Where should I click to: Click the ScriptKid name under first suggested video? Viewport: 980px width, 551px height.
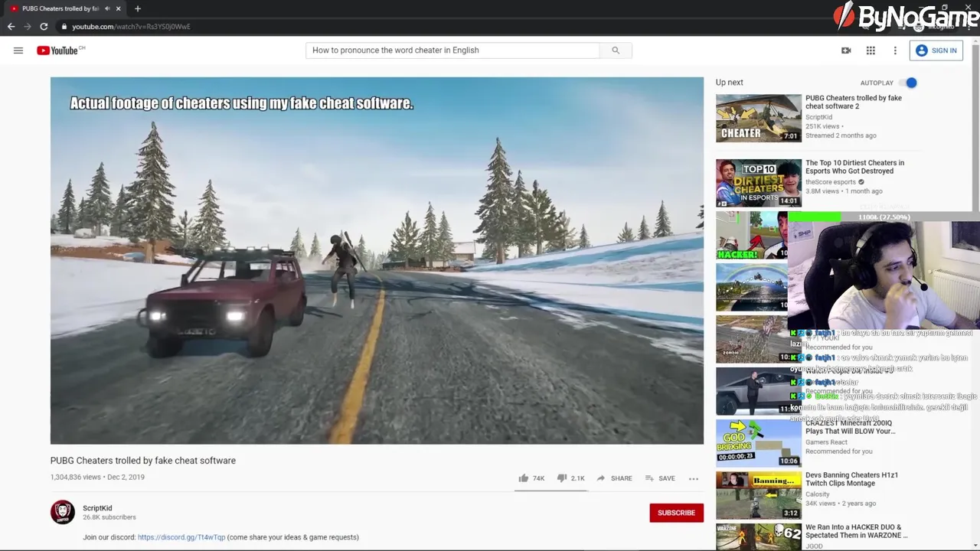(x=818, y=117)
